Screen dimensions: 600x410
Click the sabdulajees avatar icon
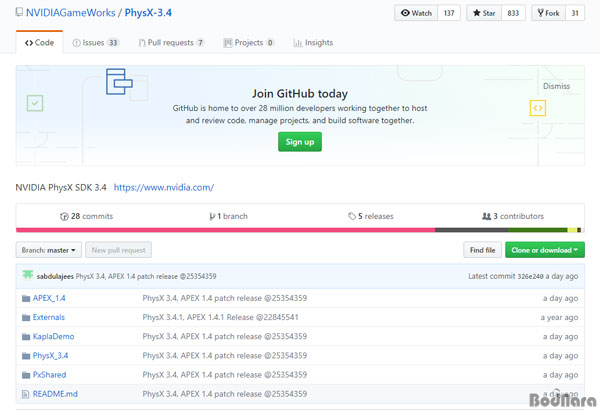tap(28, 275)
